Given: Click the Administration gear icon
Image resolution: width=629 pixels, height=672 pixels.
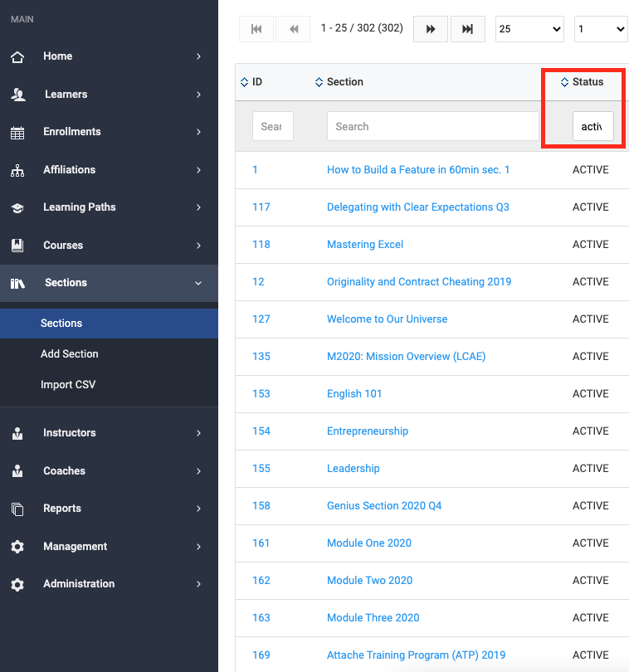Looking at the screenshot, I should point(17,584).
